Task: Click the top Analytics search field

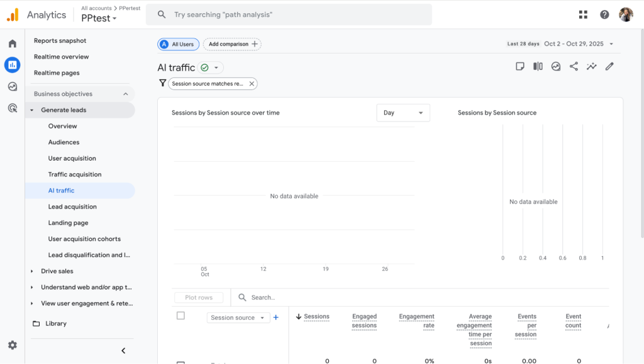Action: click(289, 14)
